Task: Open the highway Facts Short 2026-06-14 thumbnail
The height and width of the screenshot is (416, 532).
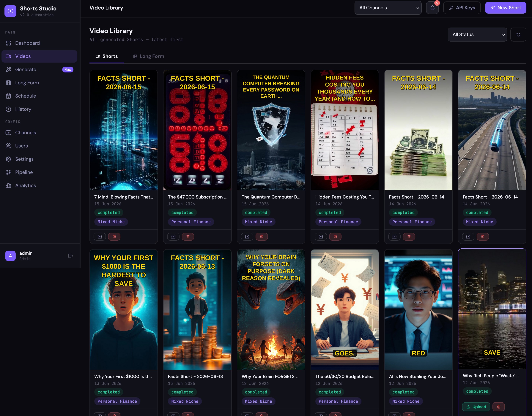Action: pyautogui.click(x=492, y=130)
